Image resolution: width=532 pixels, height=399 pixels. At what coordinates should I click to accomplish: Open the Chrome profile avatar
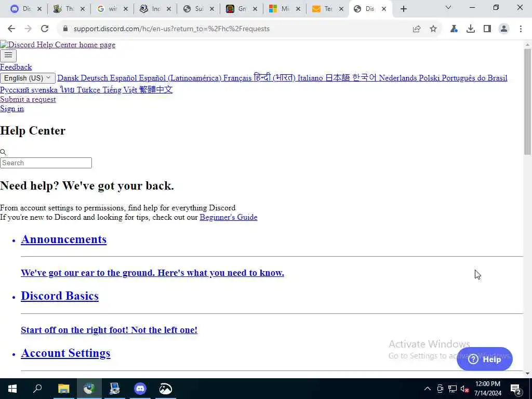pyautogui.click(x=504, y=29)
